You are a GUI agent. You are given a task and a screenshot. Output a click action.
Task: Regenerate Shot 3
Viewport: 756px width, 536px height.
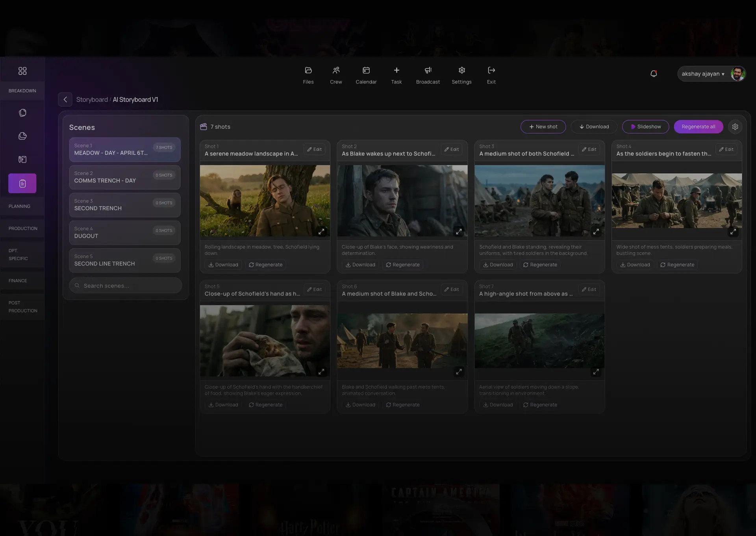(x=540, y=265)
